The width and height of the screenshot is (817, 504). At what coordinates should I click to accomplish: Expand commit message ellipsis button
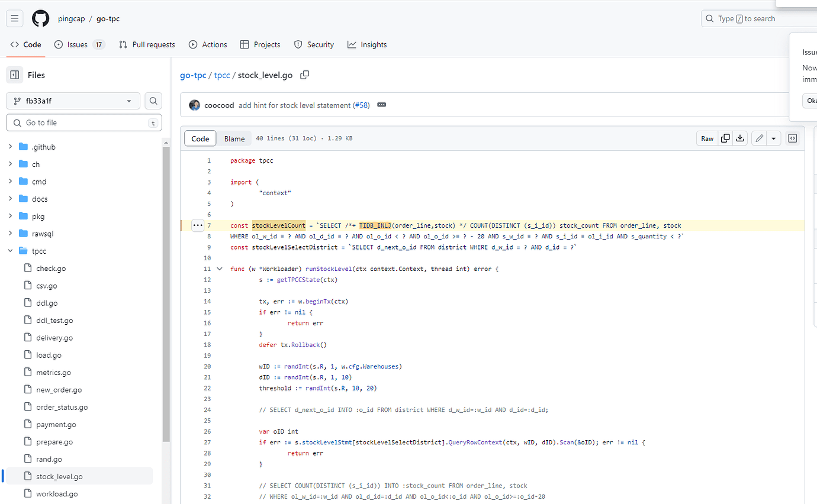coord(382,105)
